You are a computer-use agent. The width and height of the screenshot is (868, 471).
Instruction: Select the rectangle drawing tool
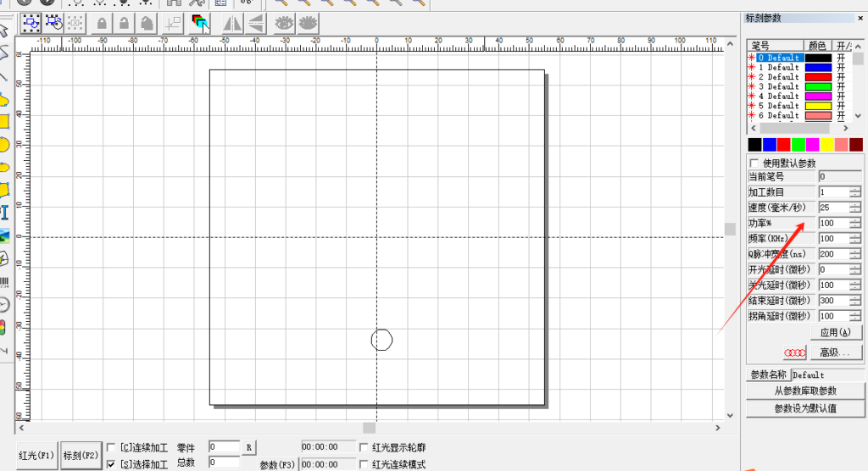3,122
